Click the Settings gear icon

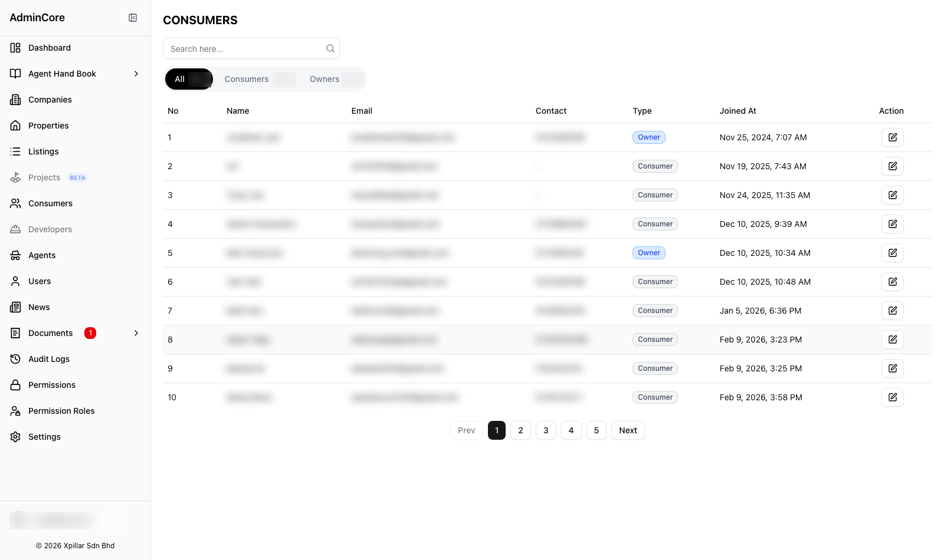(15, 437)
